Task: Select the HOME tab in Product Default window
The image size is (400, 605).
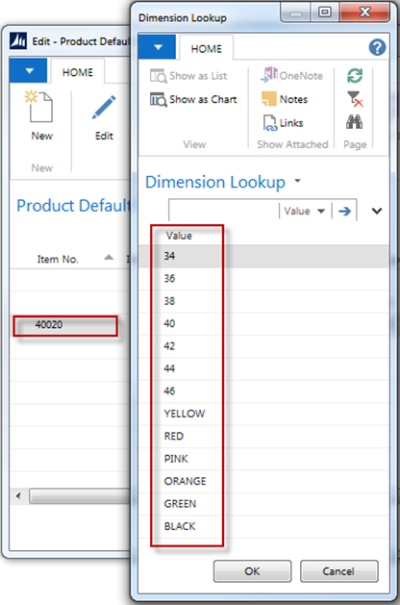Action: 78,72
